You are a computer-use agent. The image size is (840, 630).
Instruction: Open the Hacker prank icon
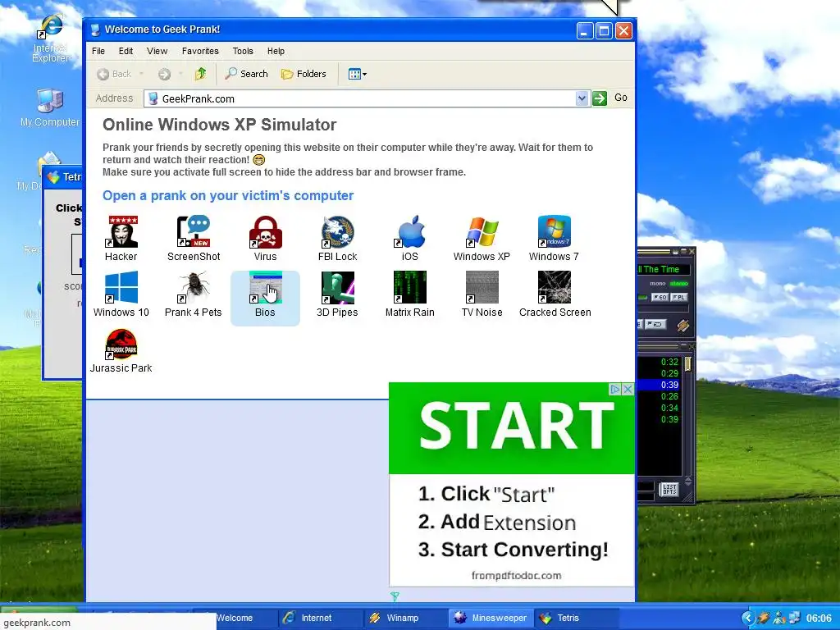[121, 239]
